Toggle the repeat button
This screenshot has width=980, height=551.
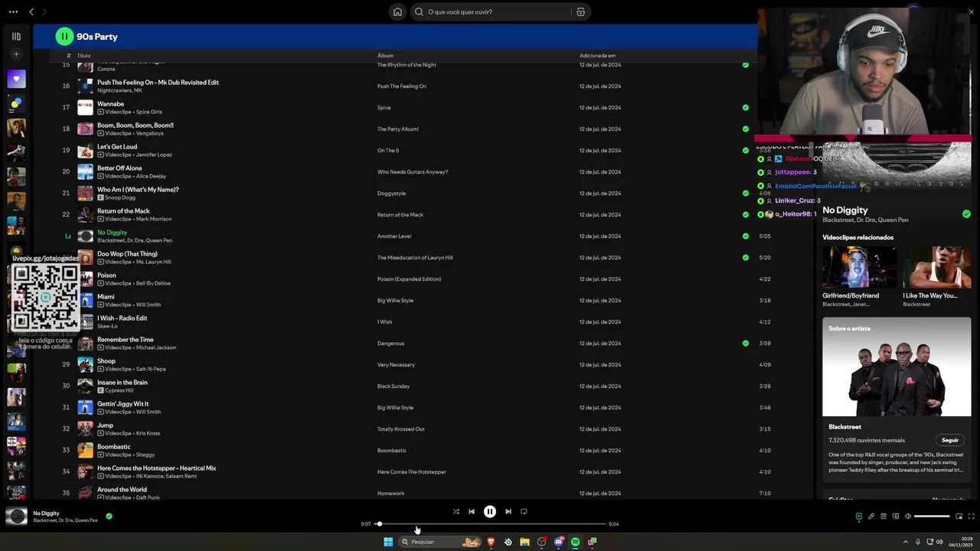[524, 512]
